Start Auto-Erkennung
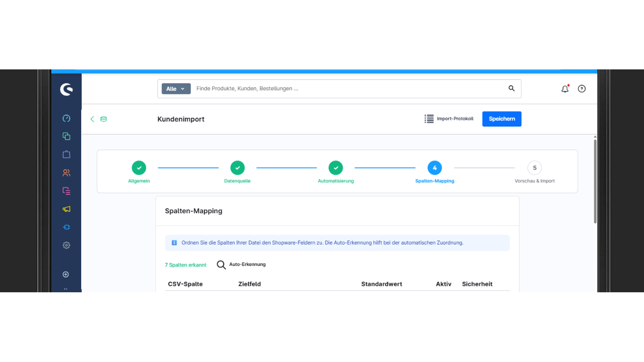Screen dimensions: 644x362 click(x=241, y=264)
